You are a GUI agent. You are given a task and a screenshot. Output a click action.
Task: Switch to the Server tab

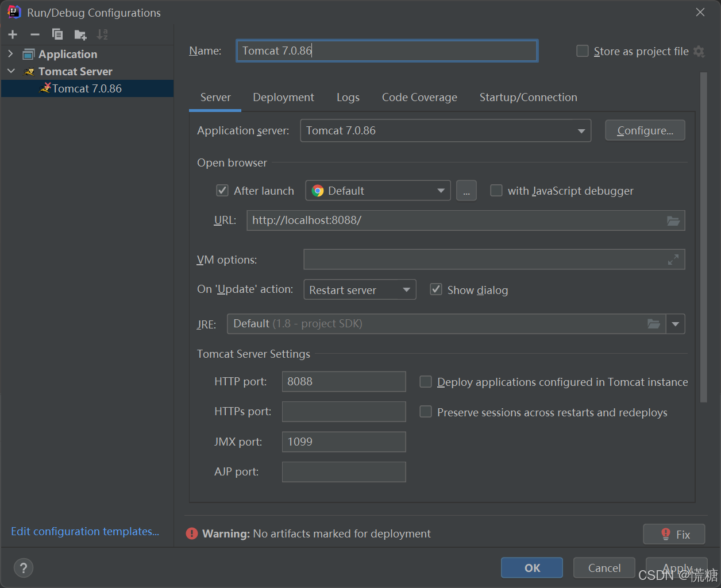215,98
